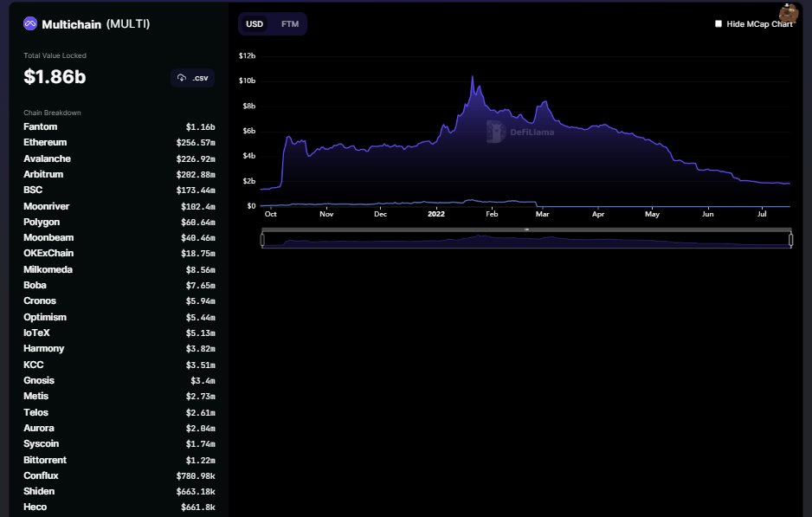Click the Oct label on chart x-axis
The width and height of the screenshot is (812, 517).
tap(270, 214)
